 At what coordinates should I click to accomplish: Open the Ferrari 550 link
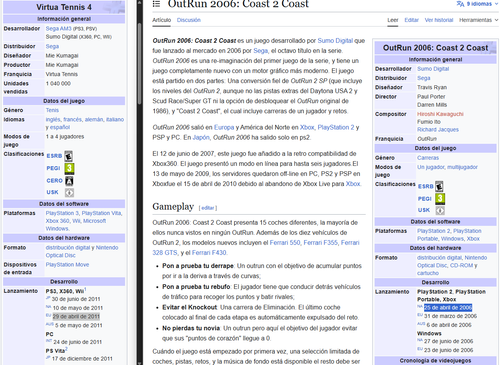pyautogui.click(x=285, y=243)
